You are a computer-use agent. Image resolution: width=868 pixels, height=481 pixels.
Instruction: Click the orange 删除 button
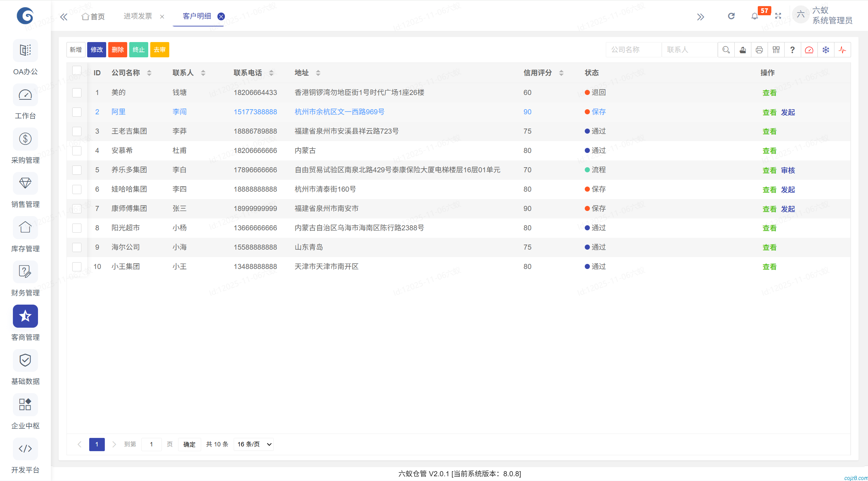click(x=117, y=50)
